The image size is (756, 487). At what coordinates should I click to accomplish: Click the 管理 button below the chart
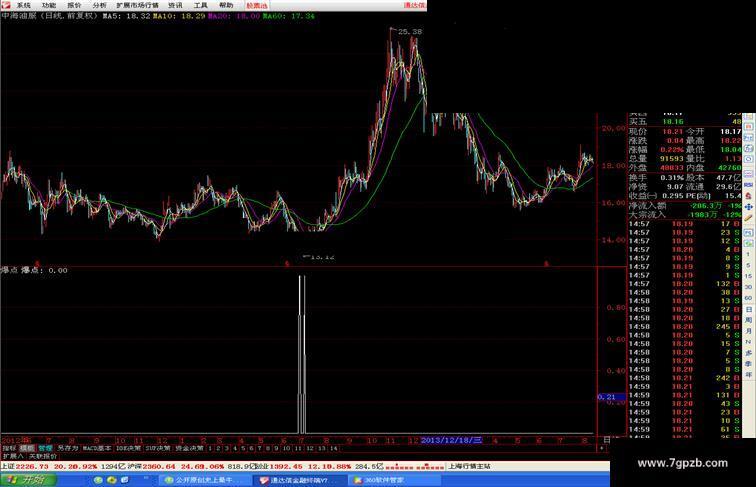(45, 448)
